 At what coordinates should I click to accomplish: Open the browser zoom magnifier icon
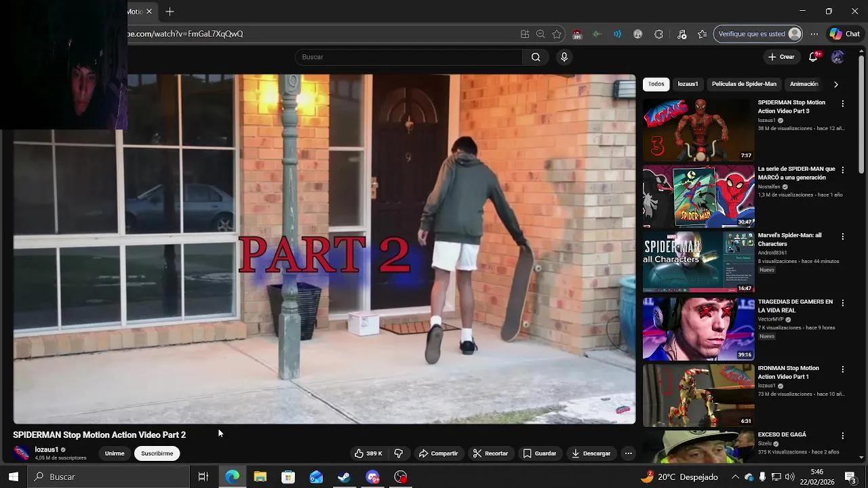540,34
